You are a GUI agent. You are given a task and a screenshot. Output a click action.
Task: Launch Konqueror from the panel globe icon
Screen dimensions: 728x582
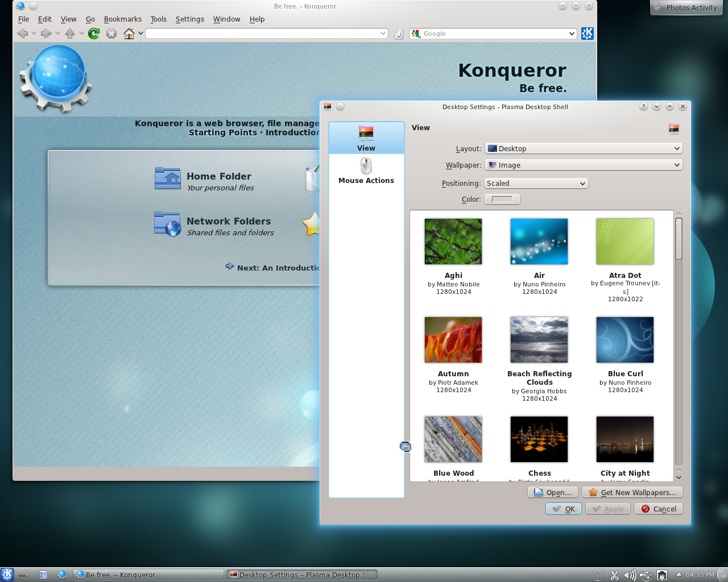pyautogui.click(x=62, y=575)
